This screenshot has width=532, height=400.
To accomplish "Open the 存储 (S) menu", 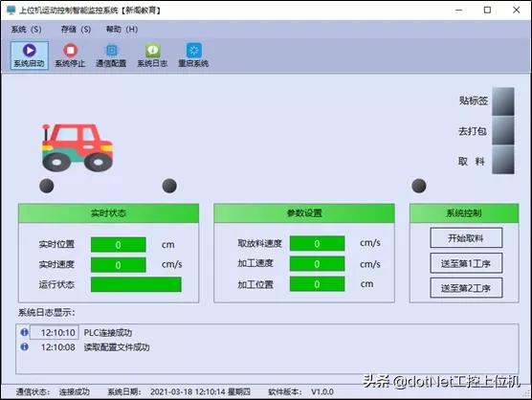I will point(76,30).
